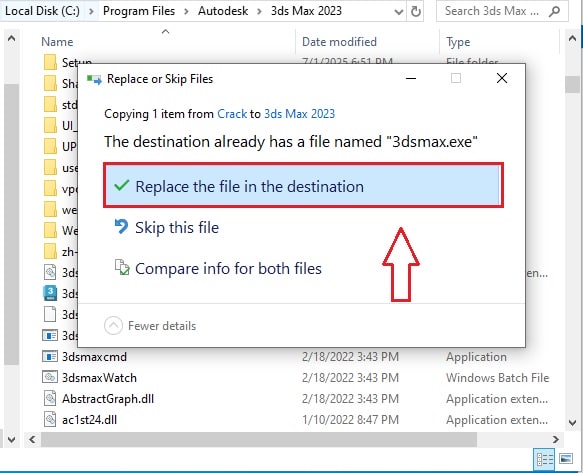Click horizontal scrollbar thumb
Viewport: 583px width, 473px height.
(x=259, y=440)
